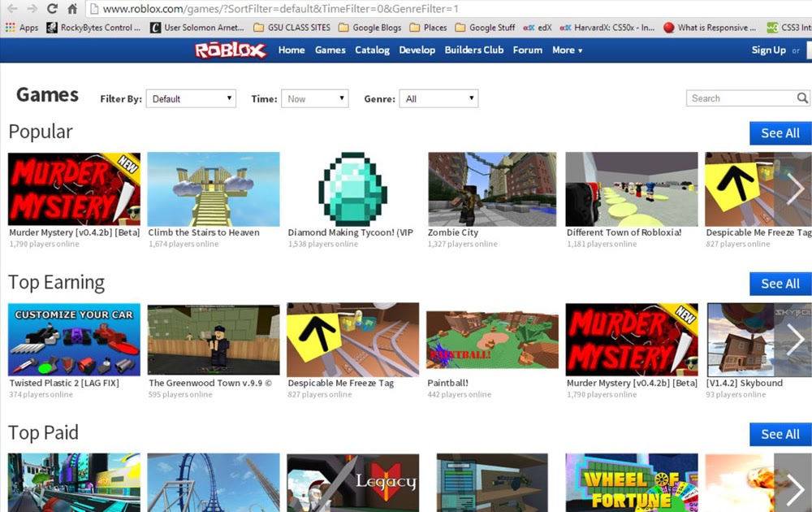Click Twisted Plastic 2 [LAG FIX] title
Viewport: 812px width, 512px height.
pyautogui.click(x=64, y=383)
